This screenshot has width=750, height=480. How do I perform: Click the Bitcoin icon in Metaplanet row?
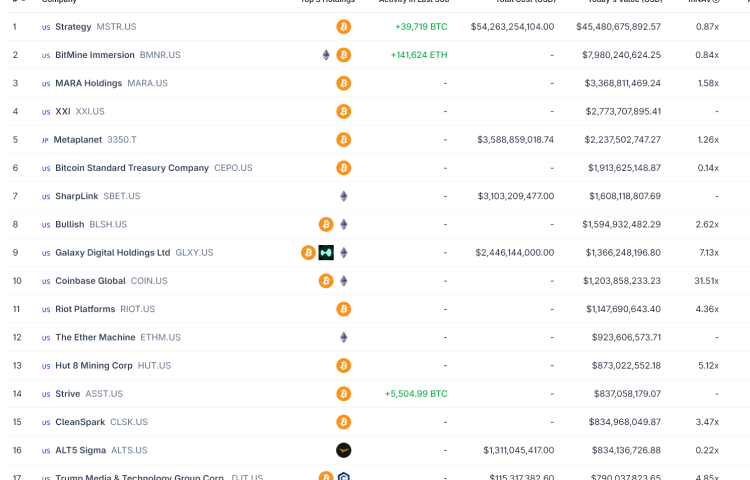pyautogui.click(x=344, y=140)
